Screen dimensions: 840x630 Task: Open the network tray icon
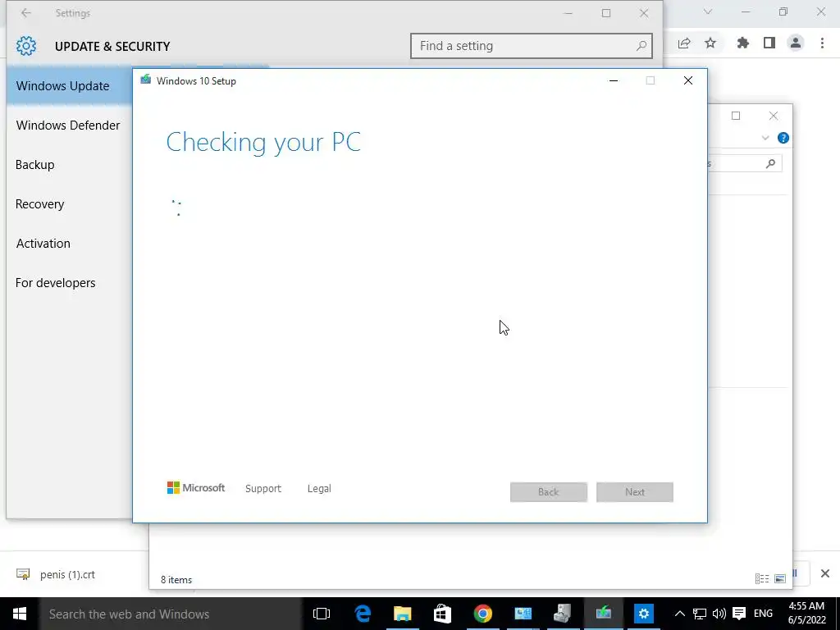pyautogui.click(x=699, y=614)
